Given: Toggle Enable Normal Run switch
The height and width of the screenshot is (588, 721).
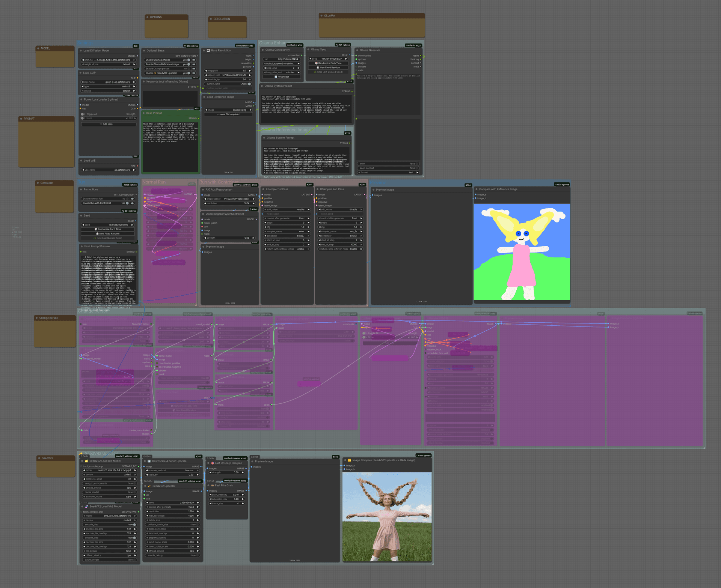Looking at the screenshot, I should click(x=127, y=199).
